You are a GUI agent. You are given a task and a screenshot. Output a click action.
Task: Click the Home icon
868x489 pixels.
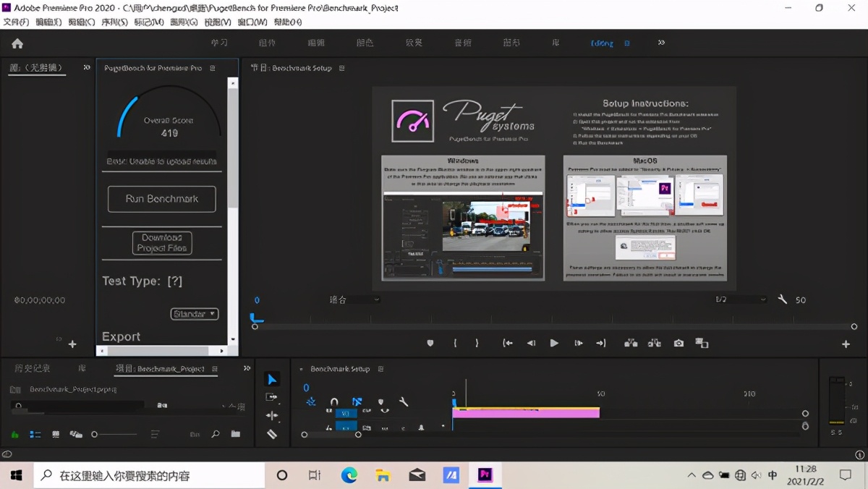(17, 43)
